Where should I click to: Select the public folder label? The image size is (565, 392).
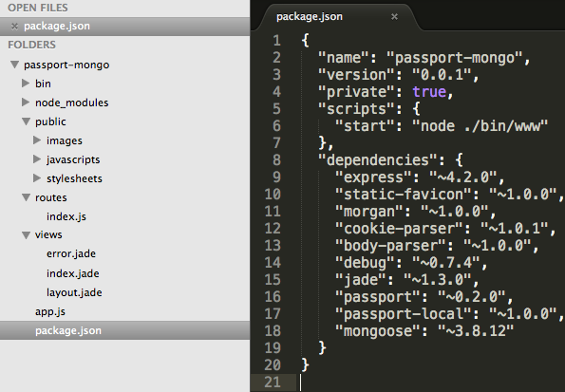pyautogui.click(x=50, y=121)
